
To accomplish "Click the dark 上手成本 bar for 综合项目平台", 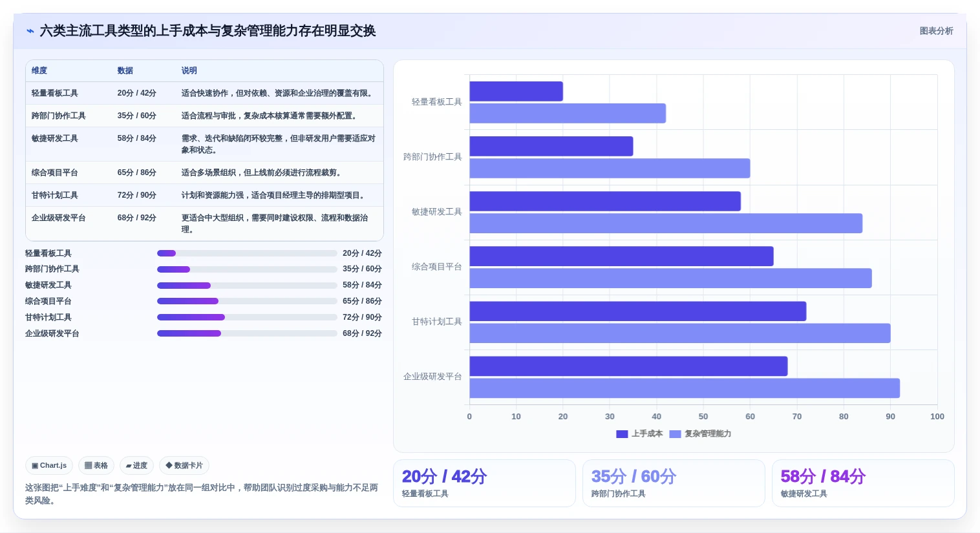I will [x=622, y=256].
